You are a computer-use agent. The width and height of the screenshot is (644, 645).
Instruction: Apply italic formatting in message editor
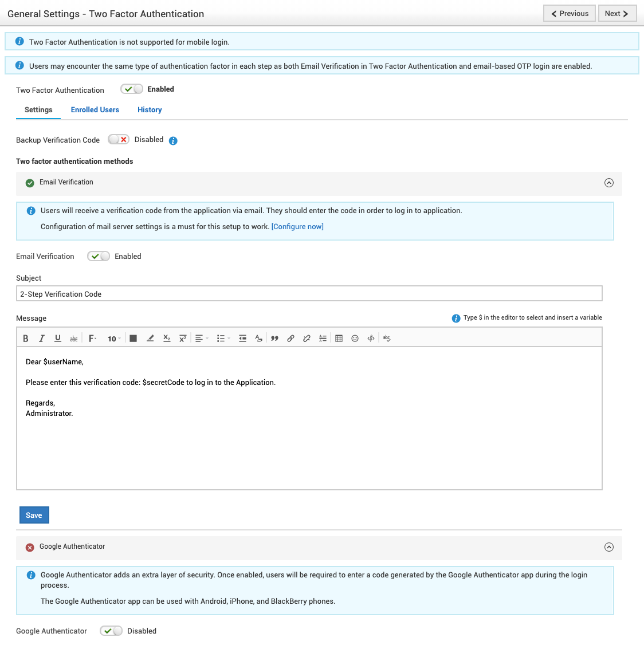click(x=42, y=339)
